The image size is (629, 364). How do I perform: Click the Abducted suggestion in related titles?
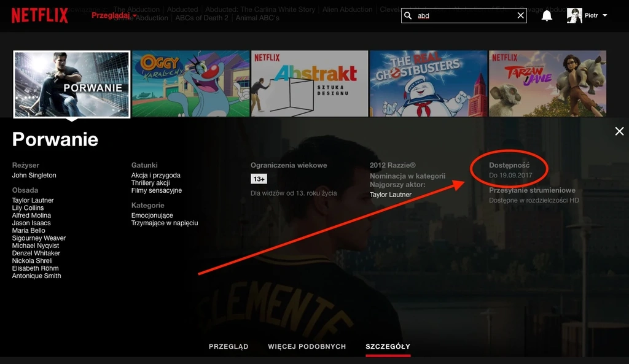182,9
